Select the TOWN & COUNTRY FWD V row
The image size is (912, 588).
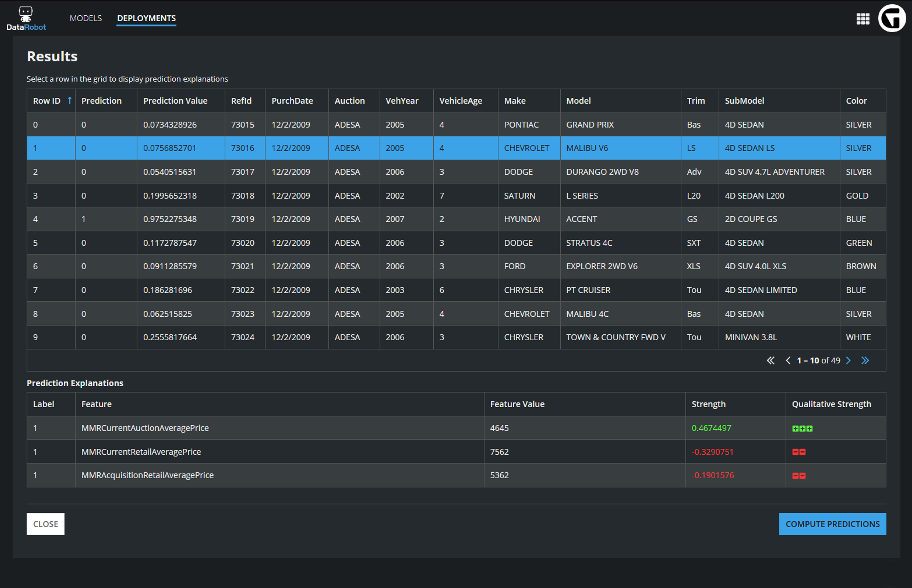(x=456, y=337)
